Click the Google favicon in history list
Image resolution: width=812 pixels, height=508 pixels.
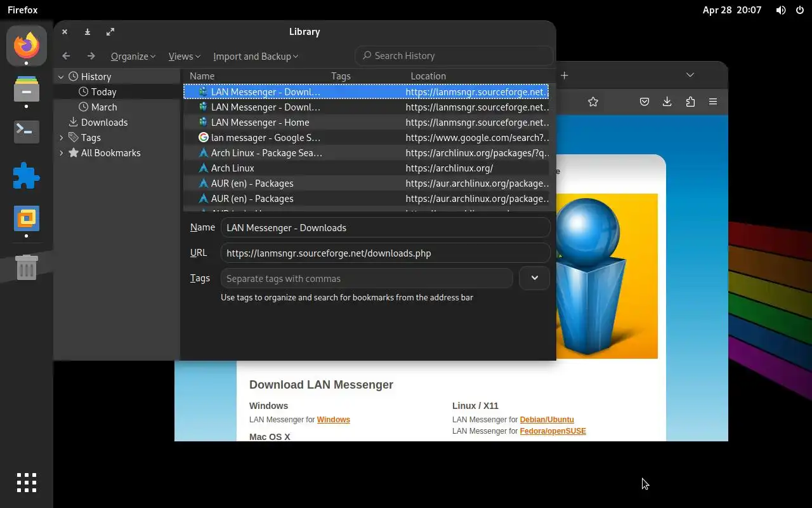[203, 137]
